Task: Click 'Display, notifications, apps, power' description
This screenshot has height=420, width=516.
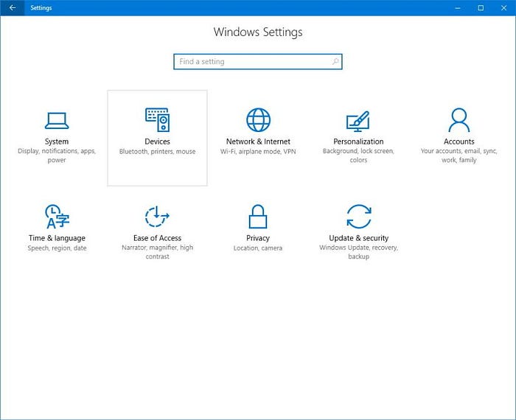Action: (x=57, y=155)
